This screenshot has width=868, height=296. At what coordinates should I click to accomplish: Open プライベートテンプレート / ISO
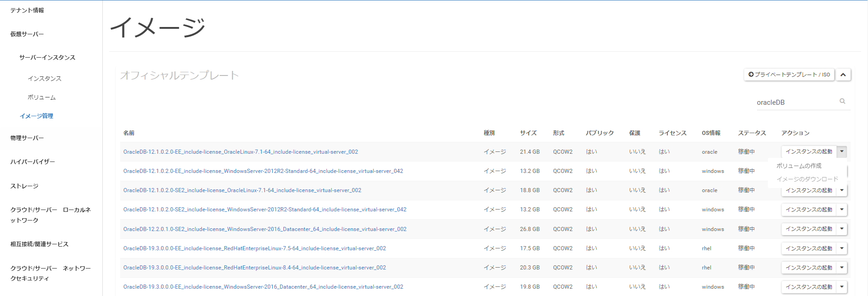[789, 75]
